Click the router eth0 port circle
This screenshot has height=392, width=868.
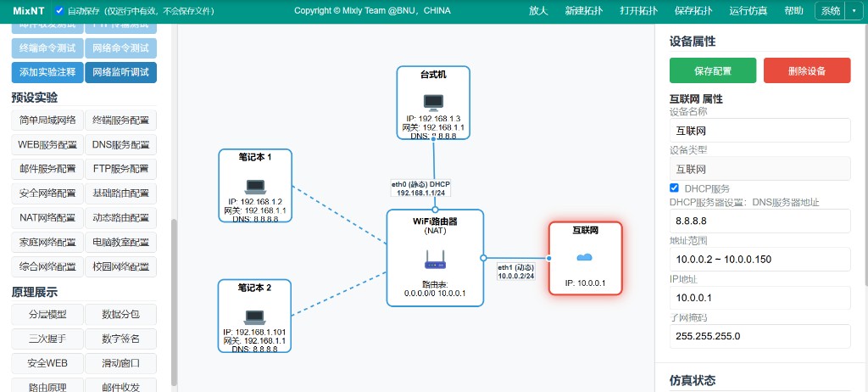(435, 210)
